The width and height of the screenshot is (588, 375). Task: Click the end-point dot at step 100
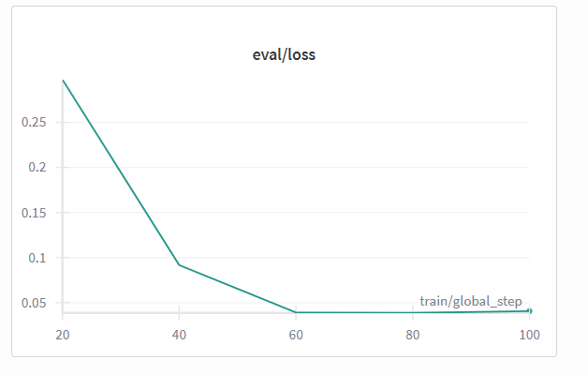click(529, 310)
